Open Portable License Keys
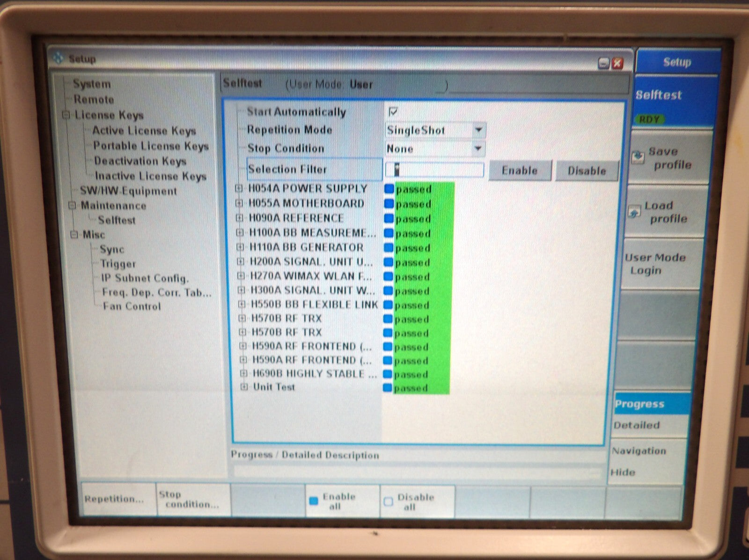749x560 pixels. [x=151, y=146]
